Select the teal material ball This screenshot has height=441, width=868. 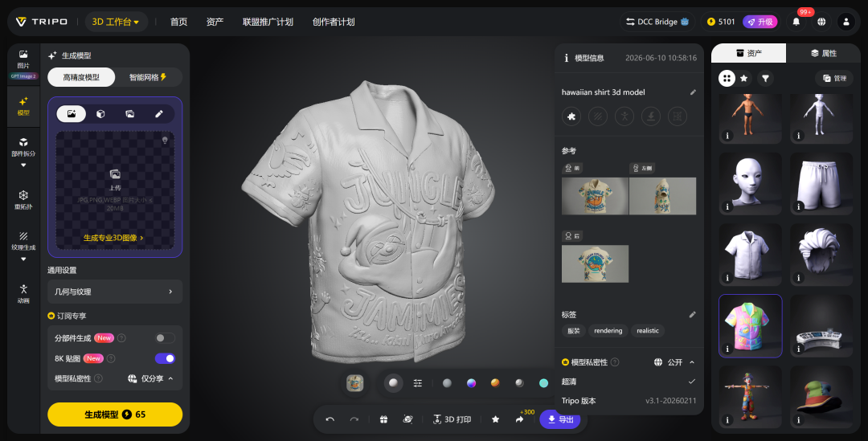pos(543,383)
